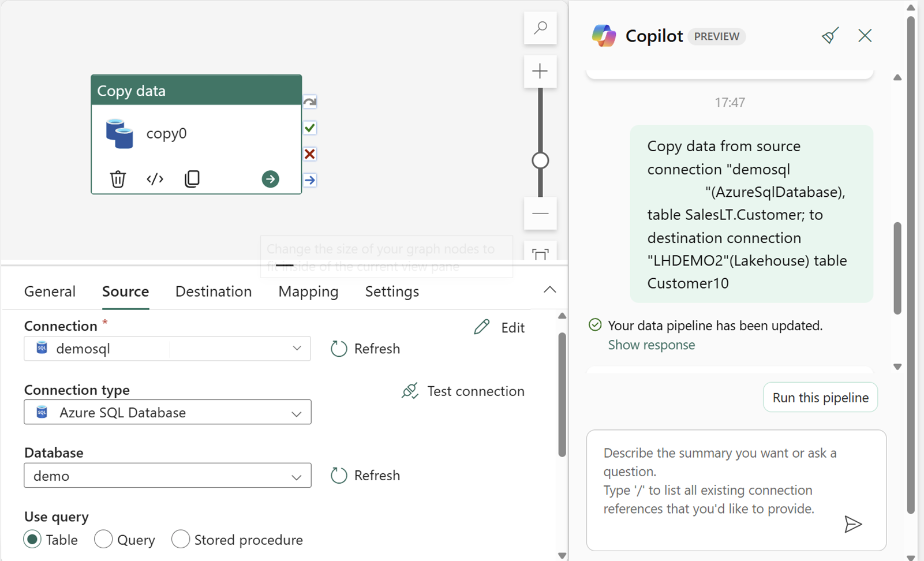924x561 pixels.
Task: Clone the copy0 activity with copy icon
Action: pos(192,179)
